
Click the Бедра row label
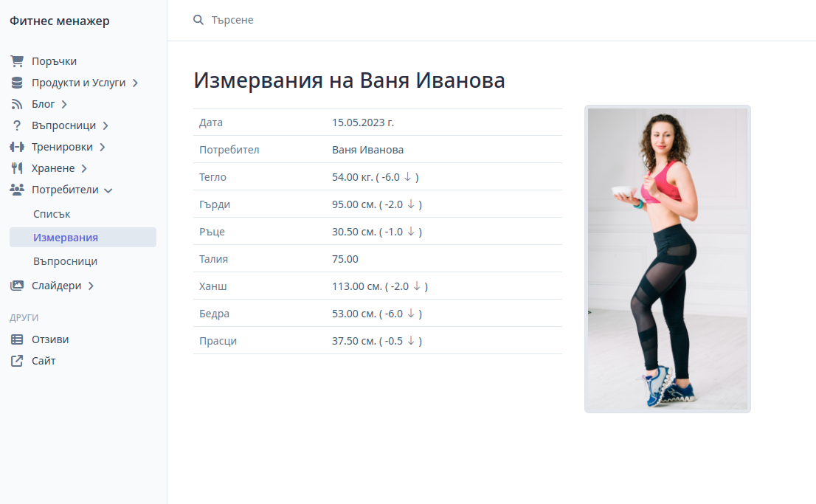(215, 314)
